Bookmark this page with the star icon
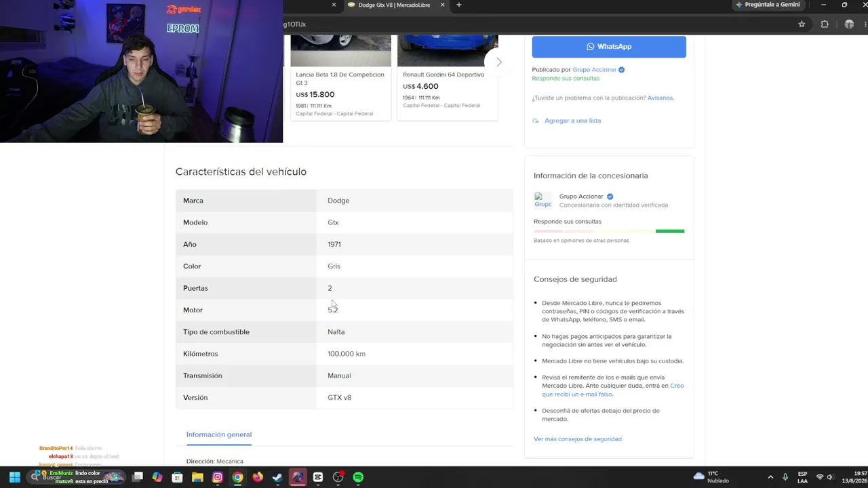868x488 pixels. click(802, 24)
